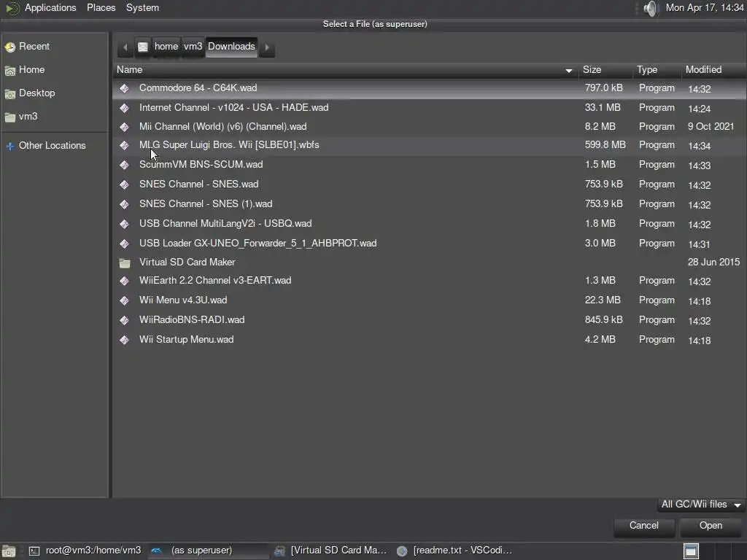Click the 599.8 MB size value
The height and width of the screenshot is (560, 747).
click(x=605, y=145)
